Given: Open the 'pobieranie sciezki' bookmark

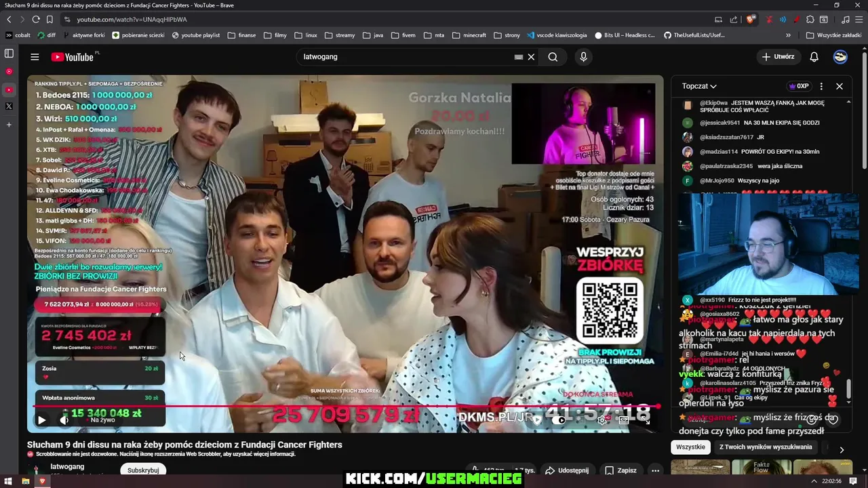Looking at the screenshot, I should 138,35.
